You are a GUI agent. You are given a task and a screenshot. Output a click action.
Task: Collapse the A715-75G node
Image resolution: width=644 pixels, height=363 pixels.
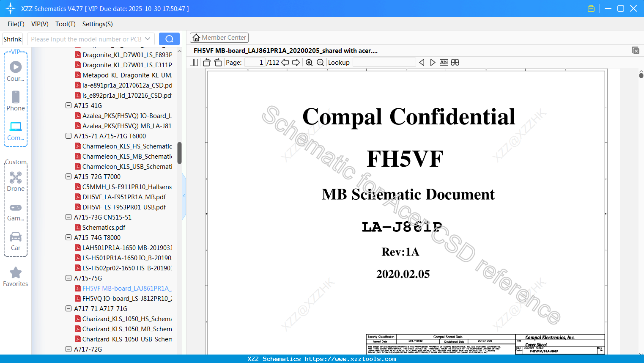tap(69, 278)
